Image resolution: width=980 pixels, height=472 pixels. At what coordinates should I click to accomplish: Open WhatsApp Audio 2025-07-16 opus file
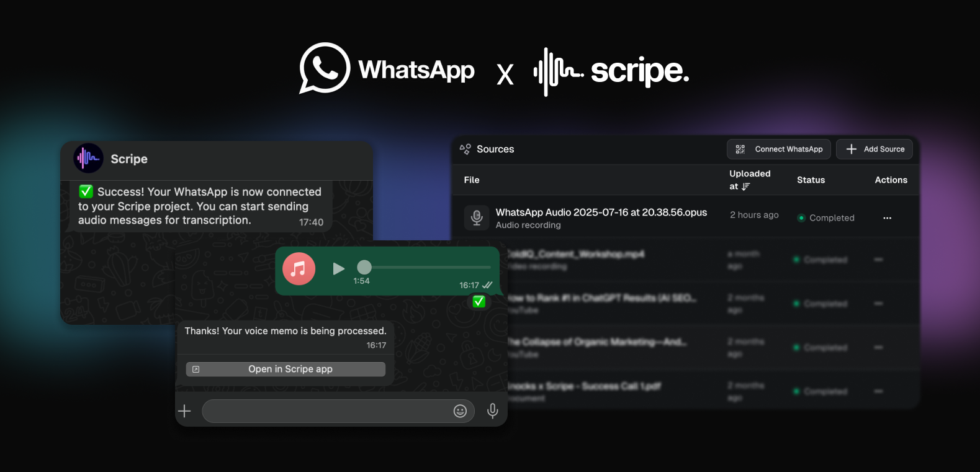tap(601, 212)
